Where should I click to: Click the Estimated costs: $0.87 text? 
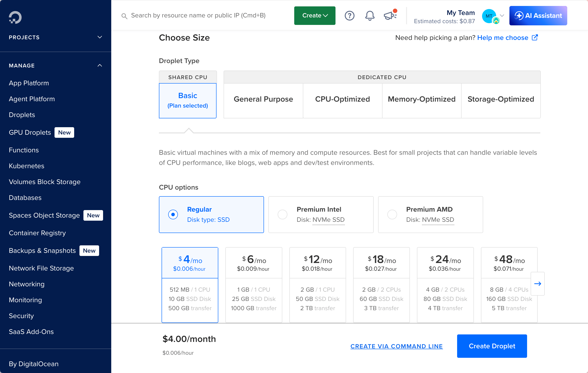pyautogui.click(x=444, y=21)
